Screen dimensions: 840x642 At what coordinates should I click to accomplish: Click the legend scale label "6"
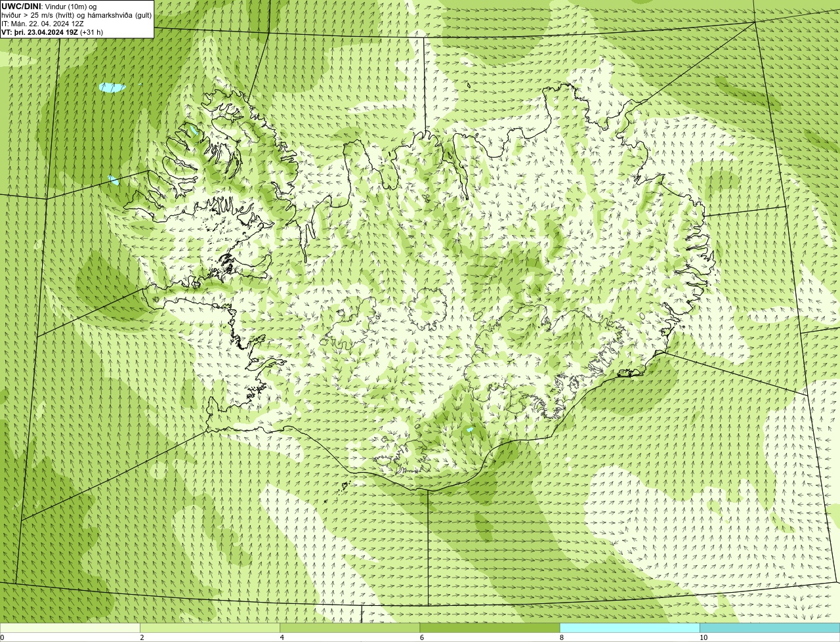[422, 637]
